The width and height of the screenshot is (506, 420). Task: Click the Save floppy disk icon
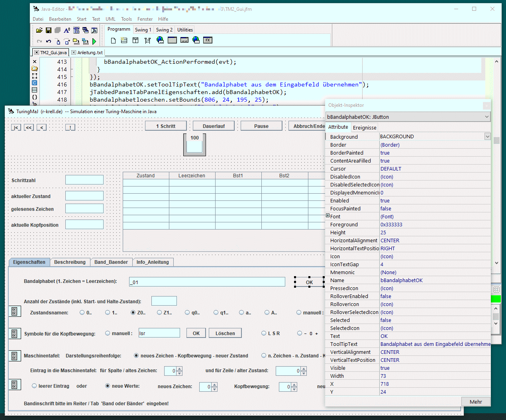(48, 30)
